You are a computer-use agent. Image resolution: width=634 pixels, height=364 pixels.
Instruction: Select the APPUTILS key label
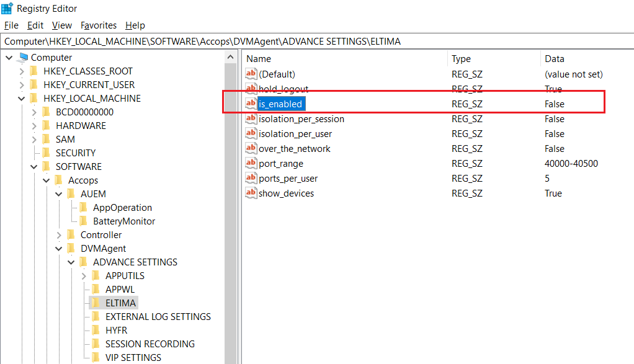coord(125,276)
